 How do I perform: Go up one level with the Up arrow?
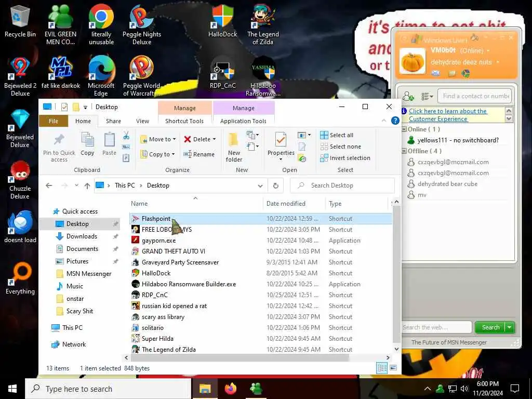pos(87,185)
